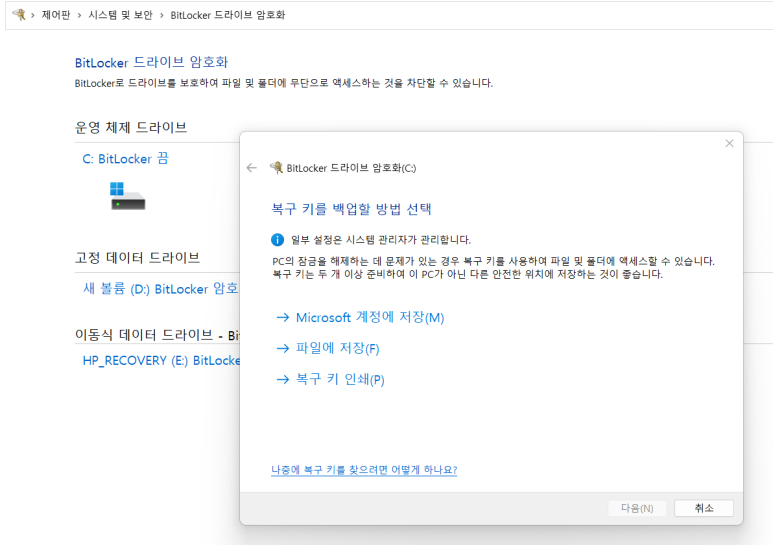Click arrow icon beside 파일에 저장
773x545 pixels.
282,348
